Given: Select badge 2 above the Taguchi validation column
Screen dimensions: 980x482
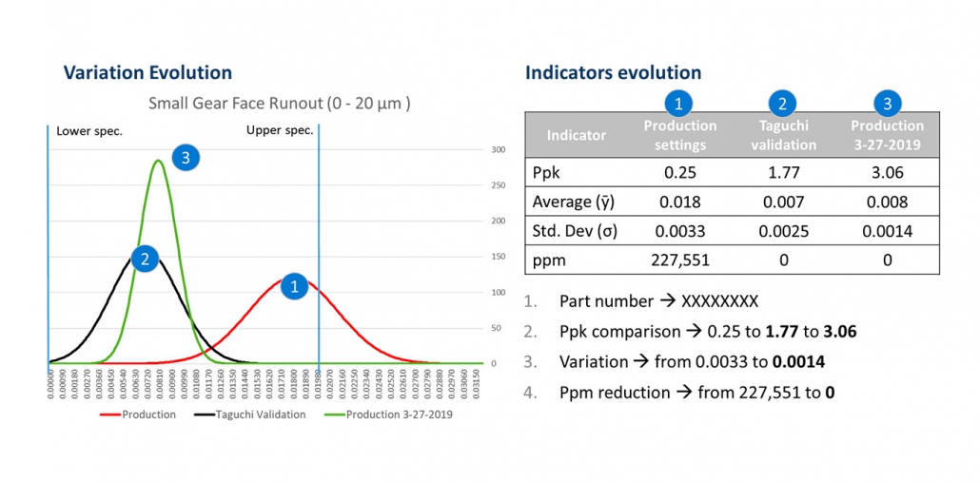Looking at the screenshot, I should tap(783, 103).
